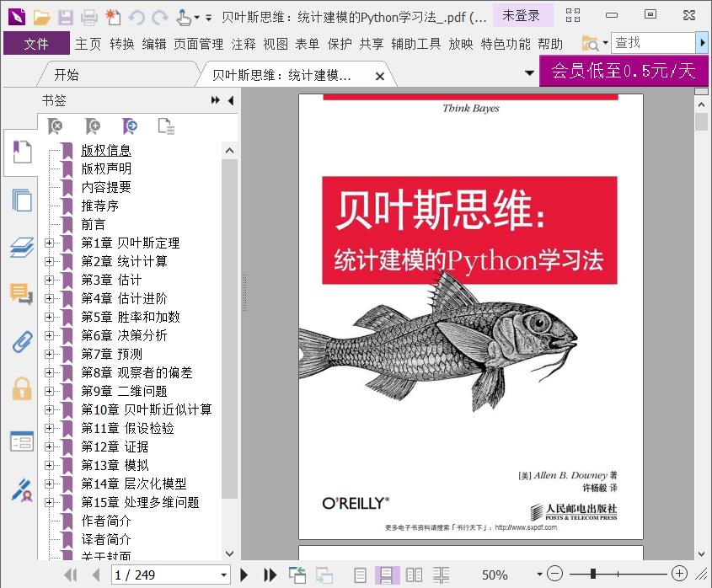Open the 注释 ribbon tab

point(244,44)
